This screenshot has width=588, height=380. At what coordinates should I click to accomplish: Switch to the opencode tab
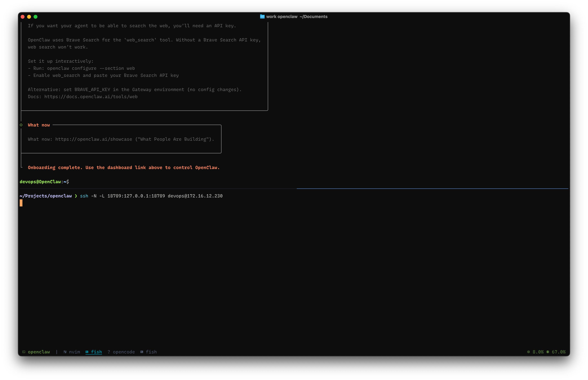[x=124, y=352]
